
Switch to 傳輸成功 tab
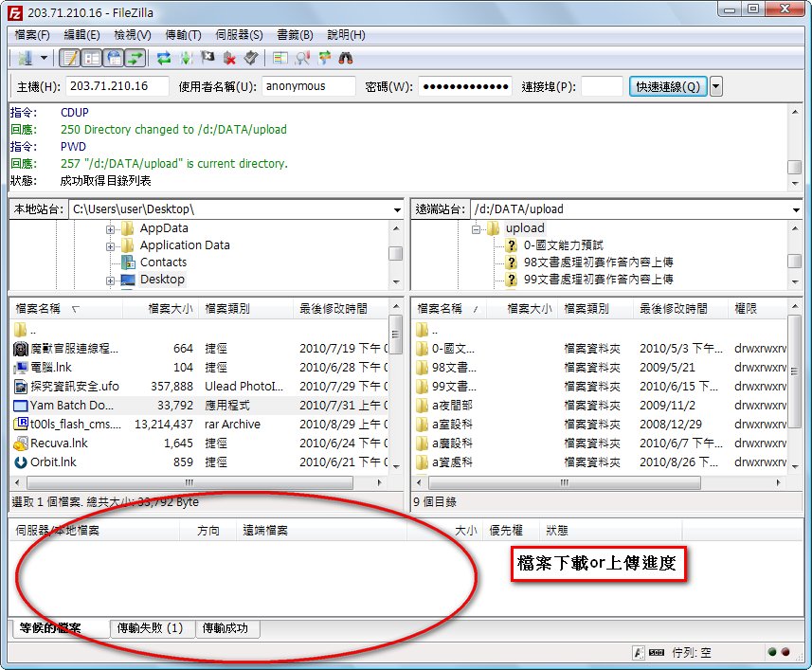click(x=227, y=628)
